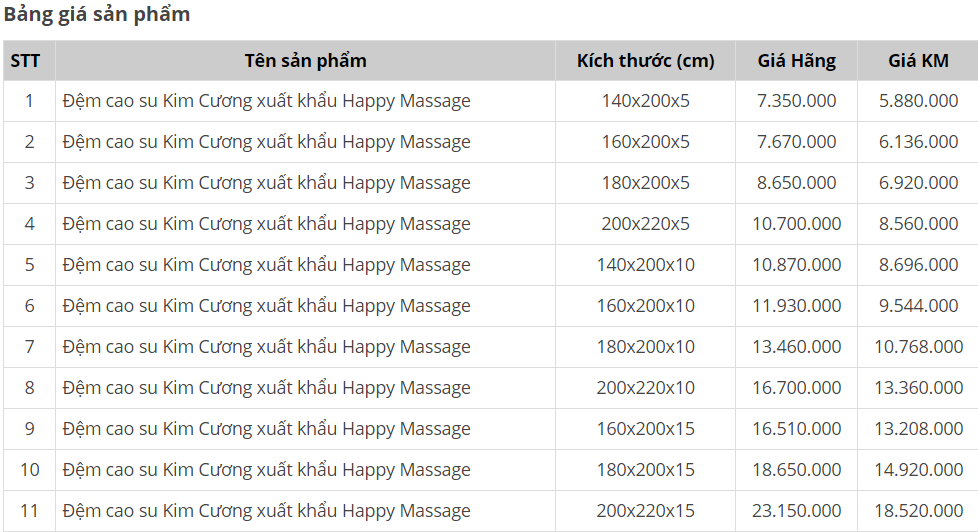Click the "Giá Hãng" column header

click(796, 61)
